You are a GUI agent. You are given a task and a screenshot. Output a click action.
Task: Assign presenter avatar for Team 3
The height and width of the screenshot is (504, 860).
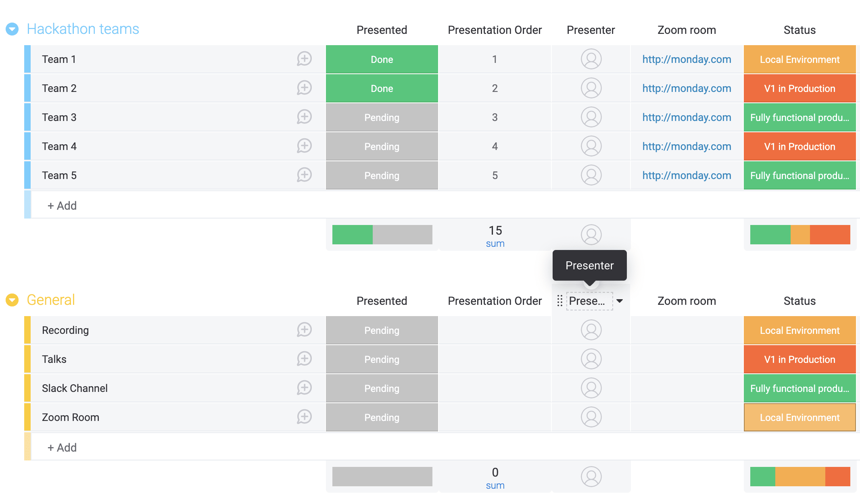pyautogui.click(x=591, y=117)
